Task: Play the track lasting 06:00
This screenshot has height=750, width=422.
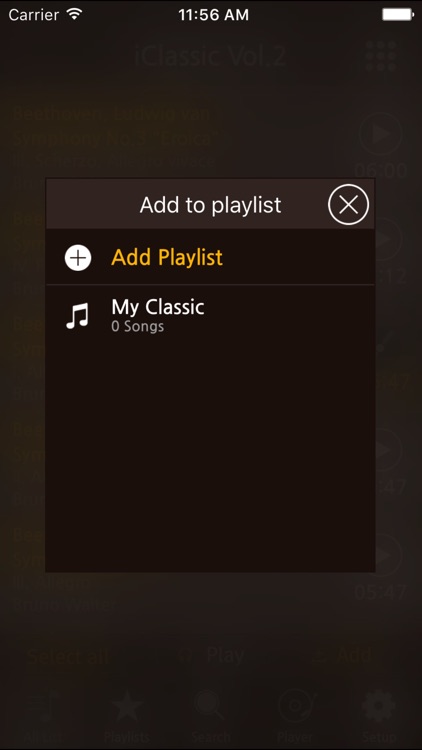Action: (x=380, y=134)
